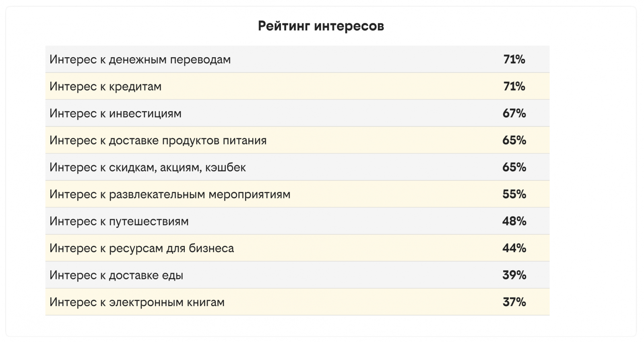Click the "Рейтинг интересов" table heading
This screenshot has width=644, height=342.
click(321, 26)
